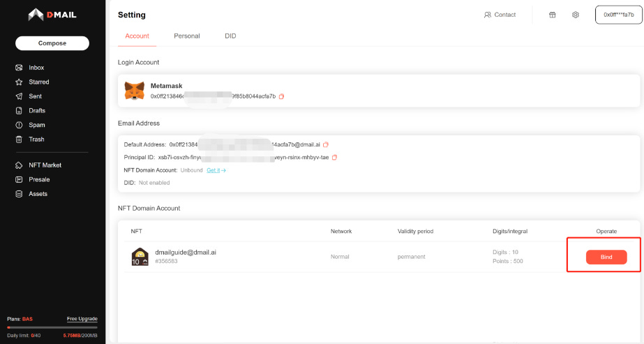
Task: Open Starred messages
Action: pos(38,82)
